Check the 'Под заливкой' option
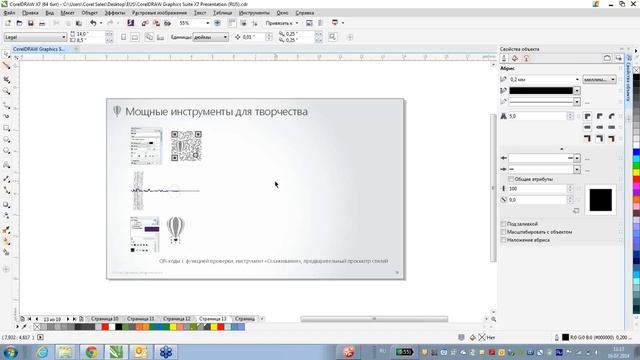This screenshot has width=640, height=360. [503, 224]
